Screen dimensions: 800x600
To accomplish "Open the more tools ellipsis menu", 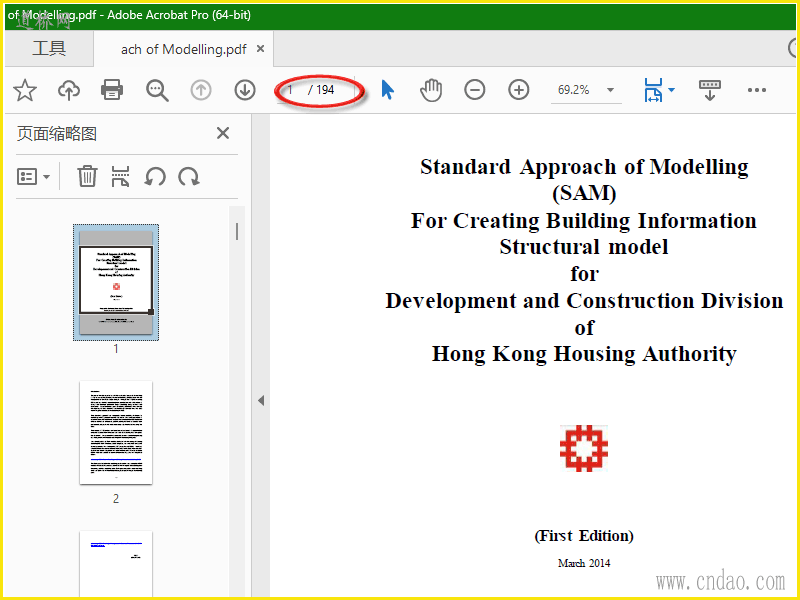I will tap(757, 90).
